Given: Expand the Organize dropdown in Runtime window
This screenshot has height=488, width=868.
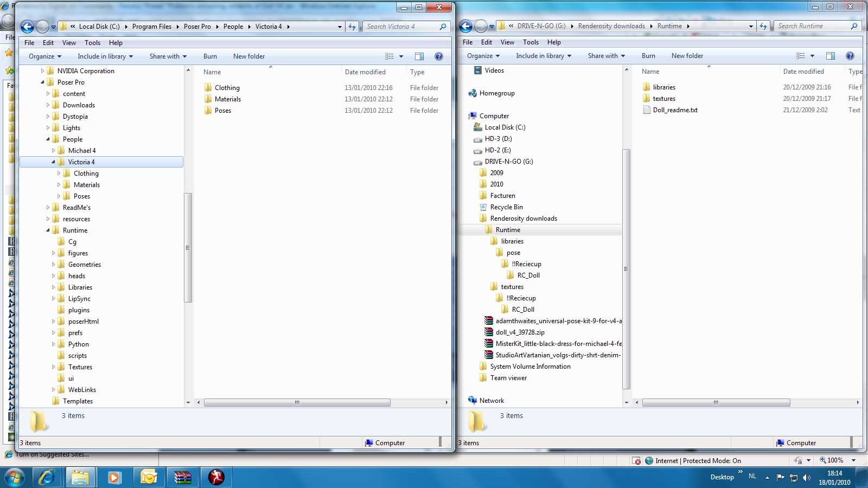Looking at the screenshot, I should [x=483, y=56].
